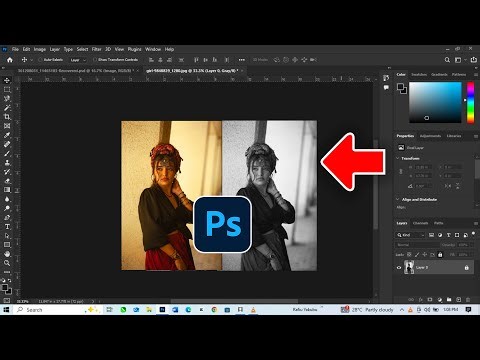Select the Eyedropper tool
The image size is (480, 360).
[7, 135]
